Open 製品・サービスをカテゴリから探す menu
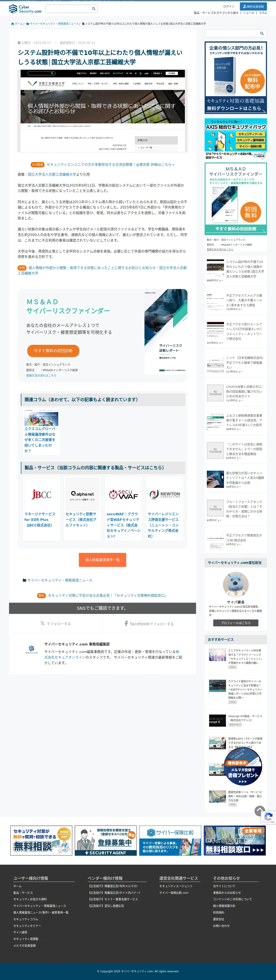Image resolution: width=276 pixels, height=980 pixels. click(x=216, y=13)
